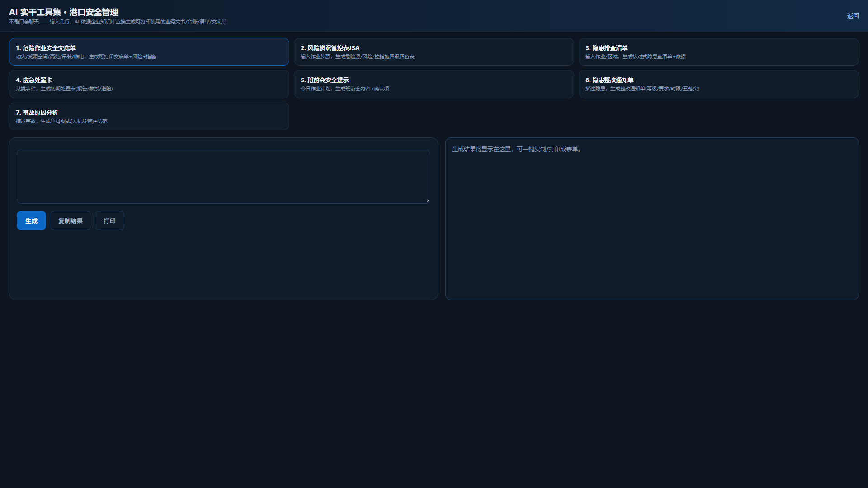Go back using the 返回 link
Screen dimensions: 868x488
click(x=853, y=16)
